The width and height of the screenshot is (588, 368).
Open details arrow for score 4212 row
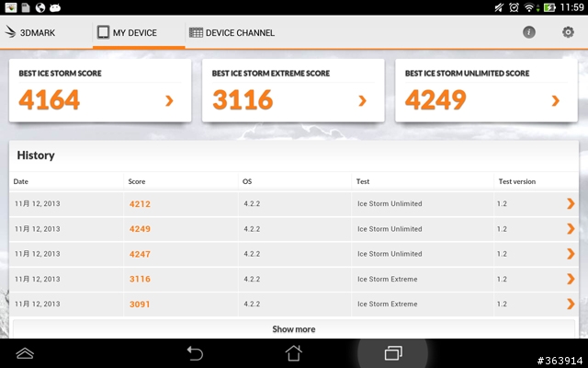coord(571,203)
